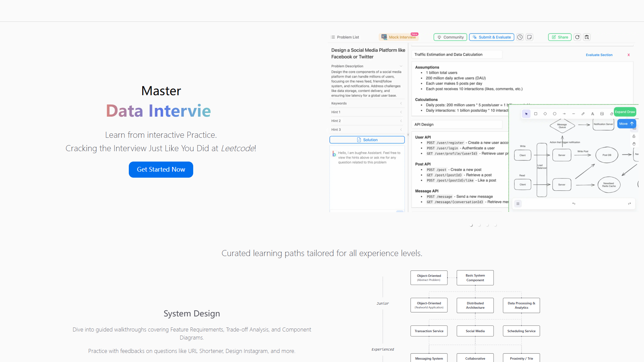Click the Expand Draw button
This screenshot has width=644, height=362.
point(625,112)
